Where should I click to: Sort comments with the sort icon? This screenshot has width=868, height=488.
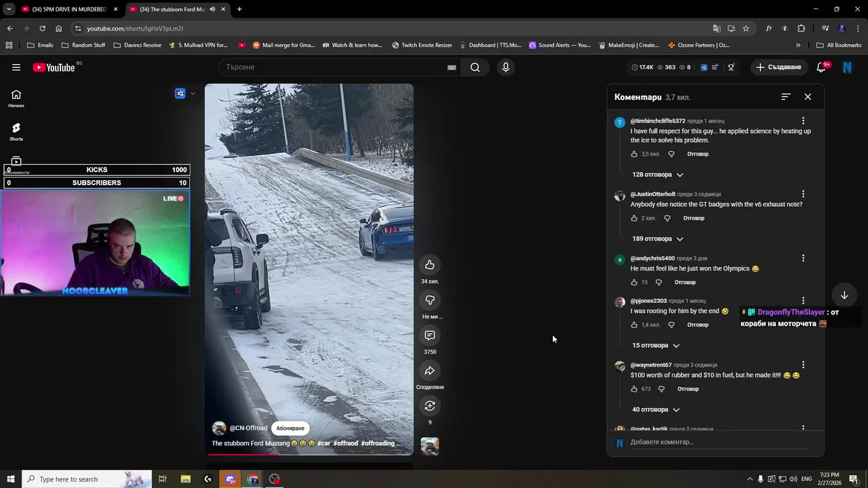(785, 97)
